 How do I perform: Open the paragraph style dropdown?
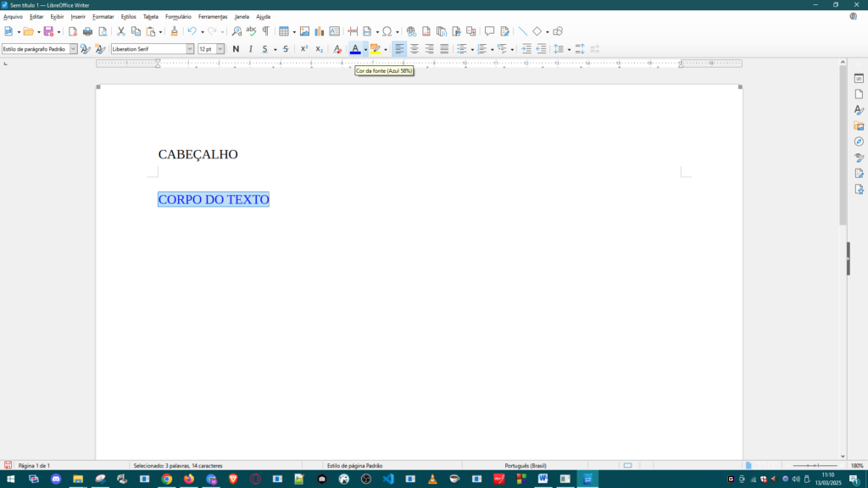73,49
